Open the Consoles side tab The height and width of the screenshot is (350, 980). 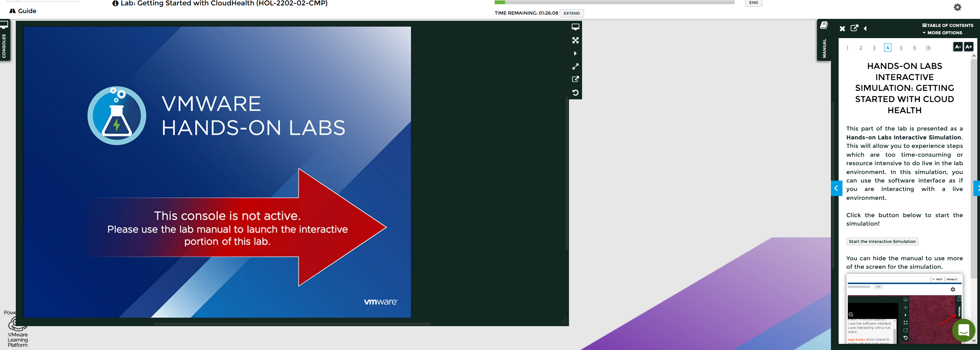5,41
